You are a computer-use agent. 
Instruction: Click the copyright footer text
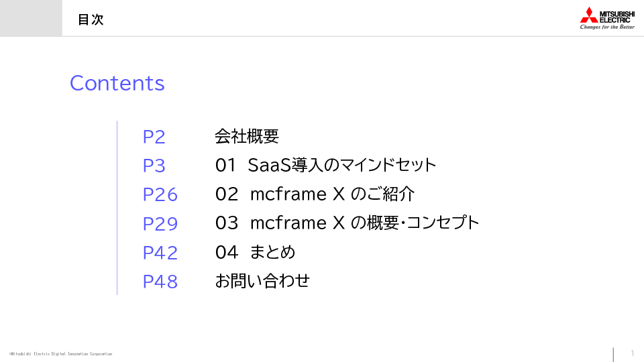[x=61, y=354]
